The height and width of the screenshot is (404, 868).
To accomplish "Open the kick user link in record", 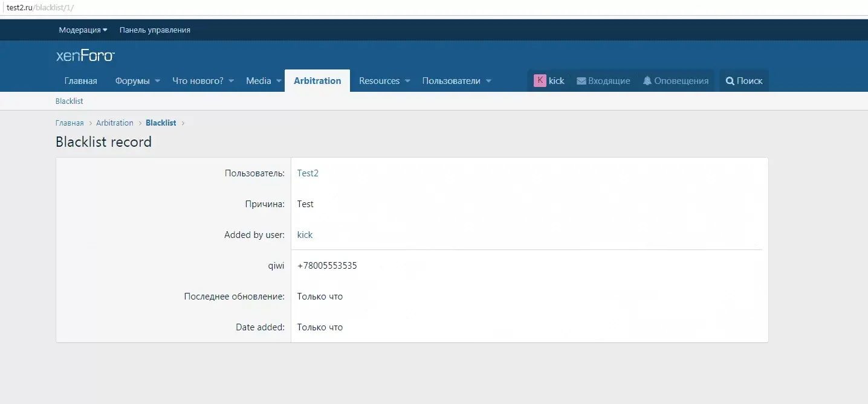I will tap(305, 235).
